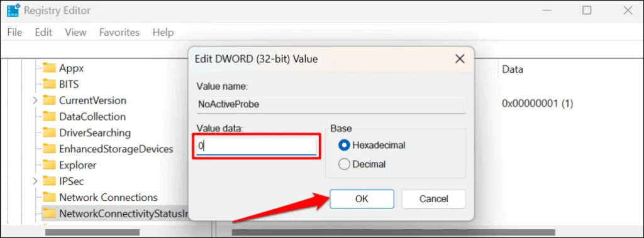Select the Appx key label
The width and height of the screenshot is (644, 238).
(x=72, y=68)
